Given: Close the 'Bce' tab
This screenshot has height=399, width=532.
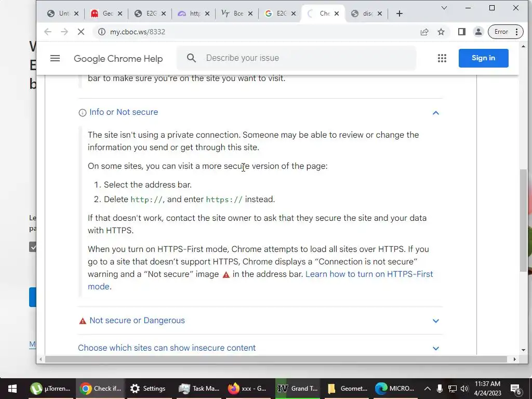Looking at the screenshot, I should click(250, 14).
